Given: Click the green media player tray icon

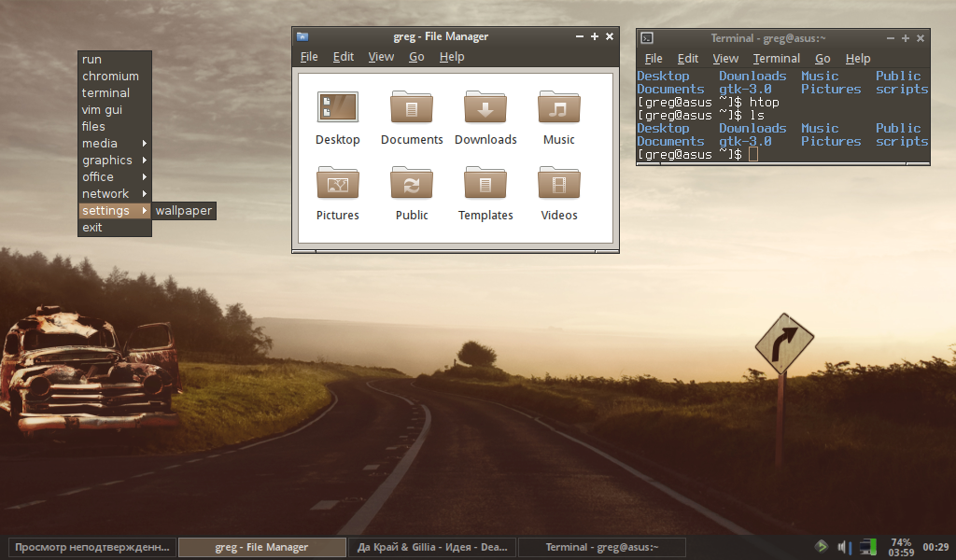Looking at the screenshot, I should (821, 547).
